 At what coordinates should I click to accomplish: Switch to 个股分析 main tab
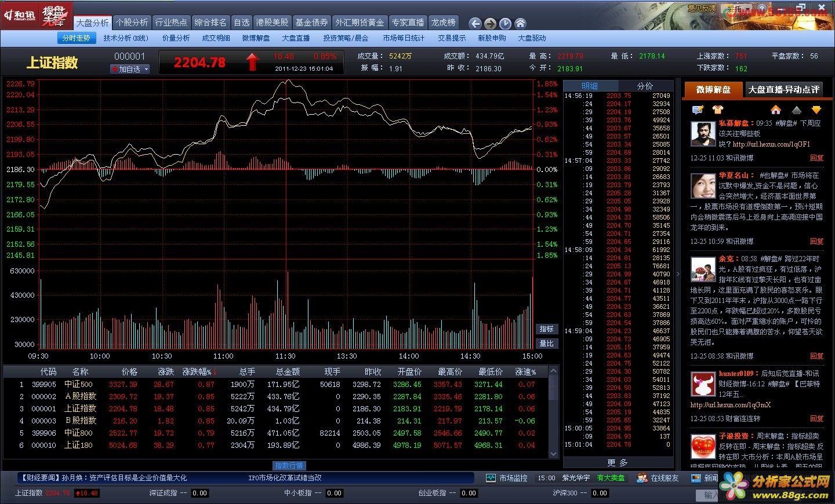132,23
